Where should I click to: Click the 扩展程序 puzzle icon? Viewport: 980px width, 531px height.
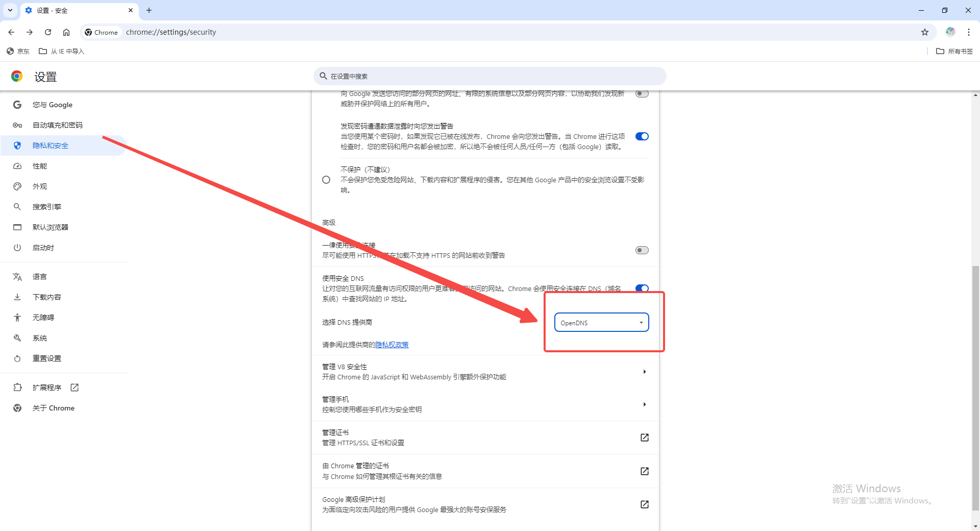(x=17, y=388)
